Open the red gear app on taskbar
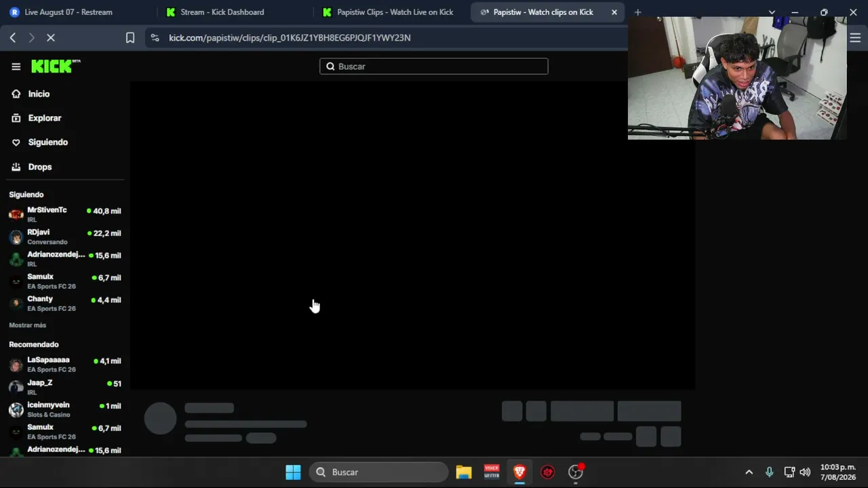 tap(548, 472)
